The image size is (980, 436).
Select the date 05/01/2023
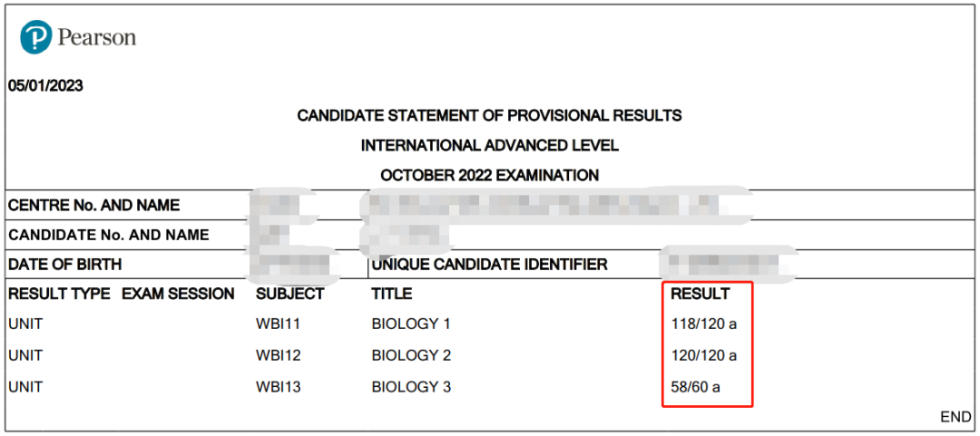45,86
